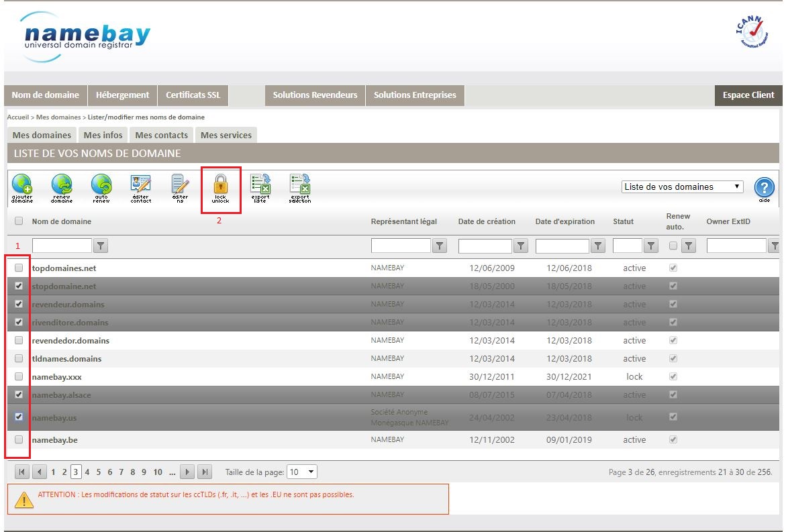Screen dimensions: 786x532
Task: Check the namebay.be row checkbox
Action: coord(19,439)
